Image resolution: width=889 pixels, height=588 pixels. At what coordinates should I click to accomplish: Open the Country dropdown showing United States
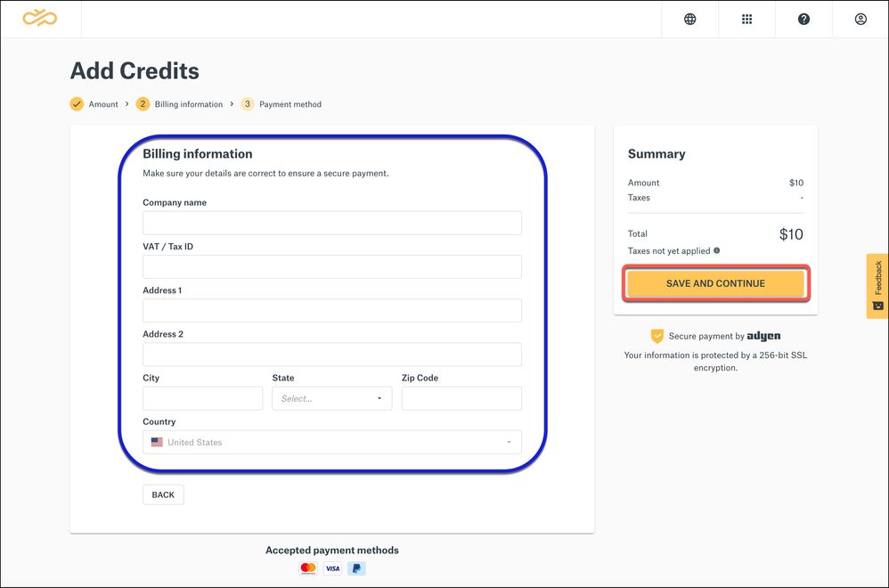[x=331, y=442]
